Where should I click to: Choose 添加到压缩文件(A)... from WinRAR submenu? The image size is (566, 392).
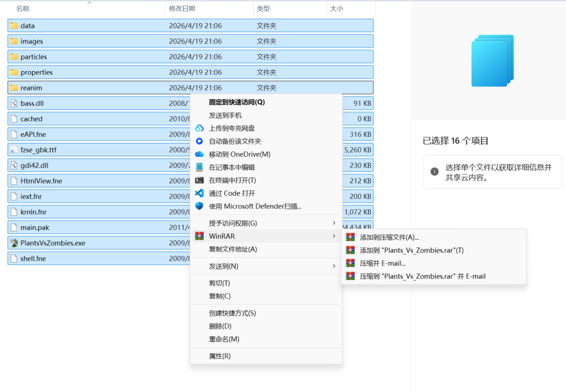click(389, 237)
